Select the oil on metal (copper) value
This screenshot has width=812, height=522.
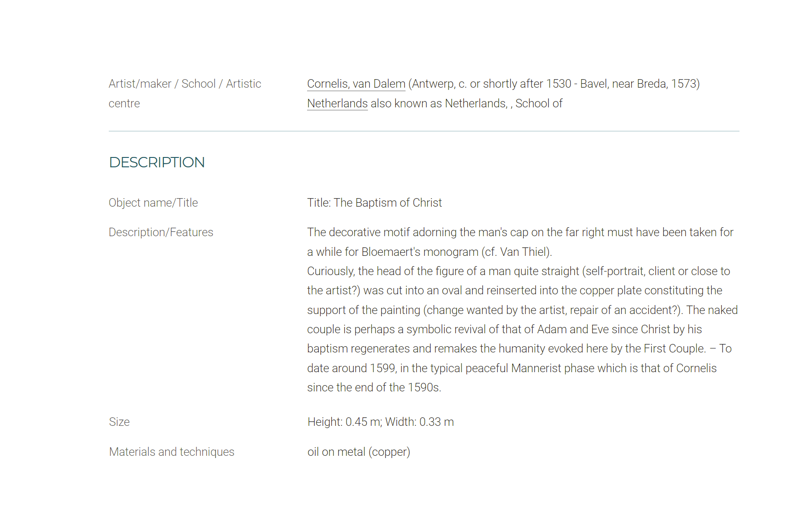tap(359, 452)
